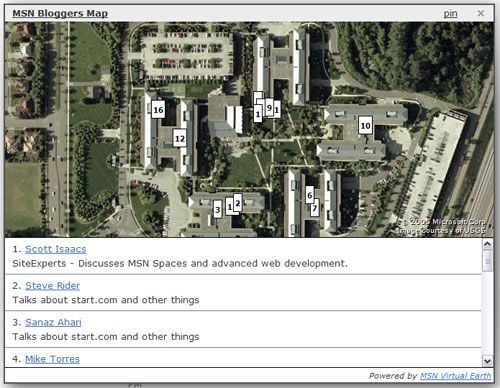Click map pin number 2
Viewport: 500px width, 388px height.
(x=238, y=203)
